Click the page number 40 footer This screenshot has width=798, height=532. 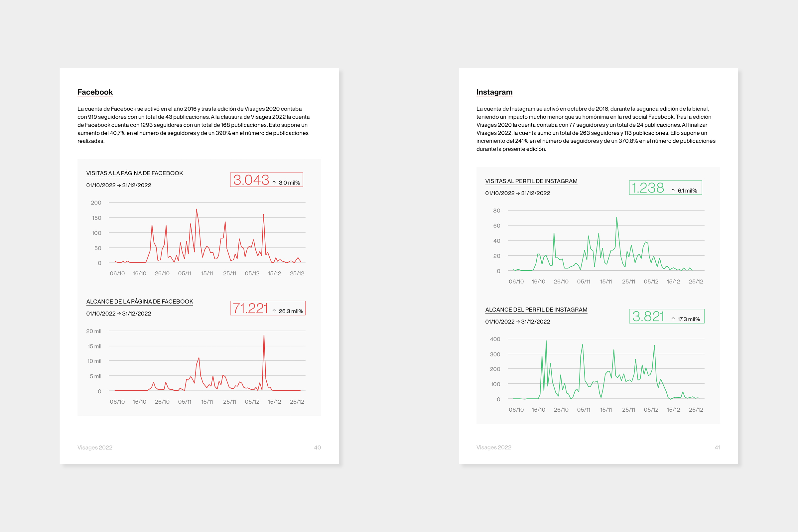pyautogui.click(x=317, y=448)
